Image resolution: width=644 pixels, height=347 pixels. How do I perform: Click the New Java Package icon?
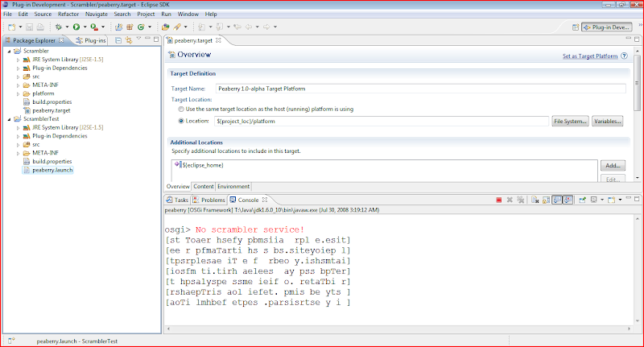pos(130,27)
